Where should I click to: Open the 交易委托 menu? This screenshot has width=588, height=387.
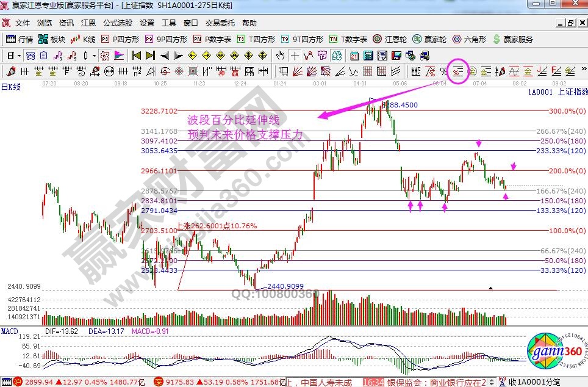pos(220,23)
